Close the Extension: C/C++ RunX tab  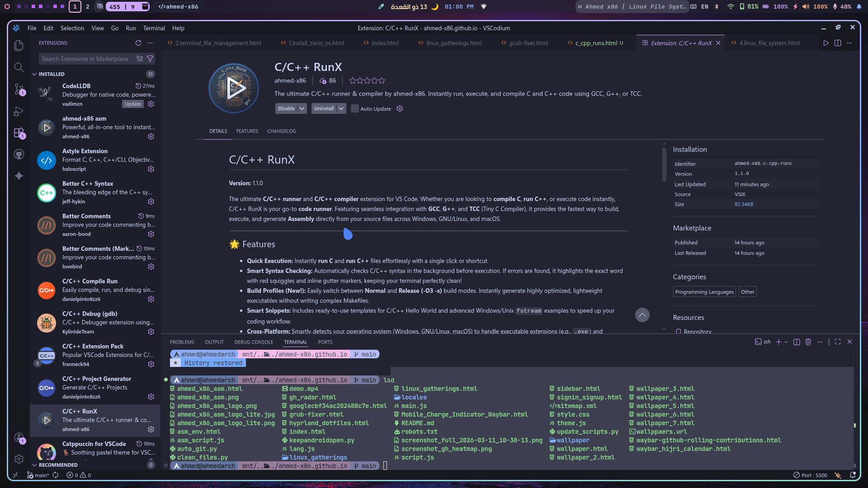(718, 43)
